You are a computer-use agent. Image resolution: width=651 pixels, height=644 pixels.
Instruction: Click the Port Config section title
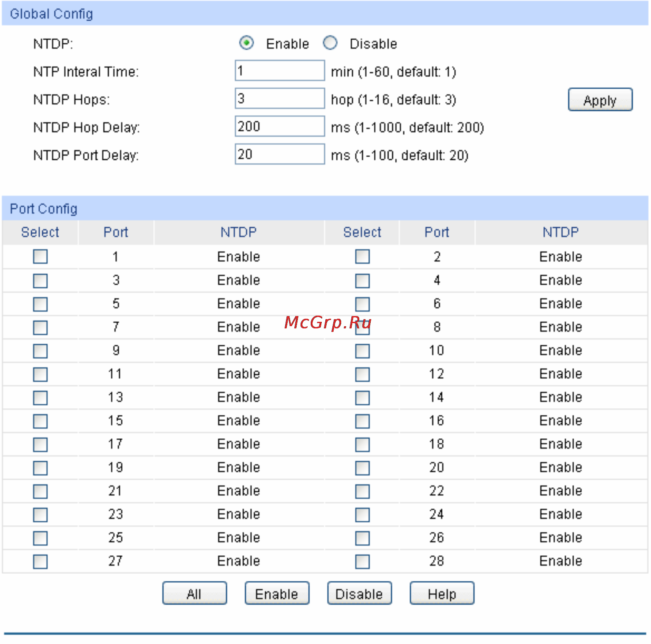(x=44, y=209)
